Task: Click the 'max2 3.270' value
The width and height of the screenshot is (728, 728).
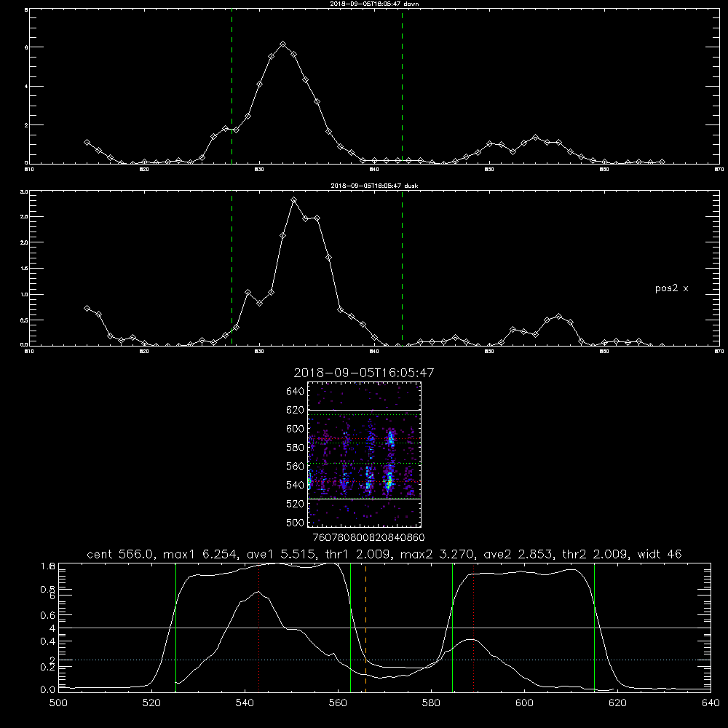Action: [438, 554]
